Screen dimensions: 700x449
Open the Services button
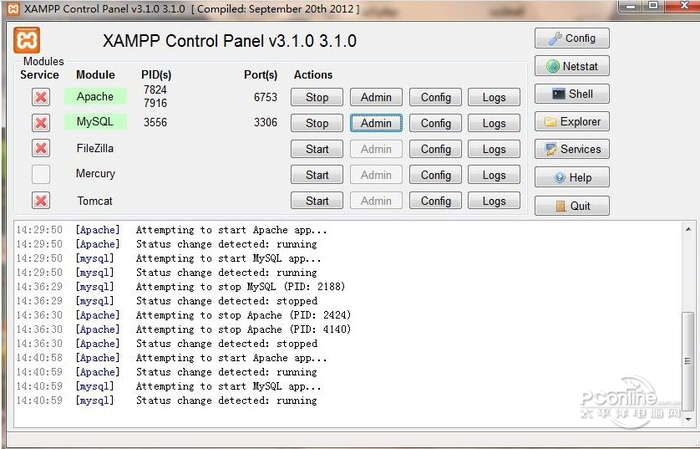(572, 149)
